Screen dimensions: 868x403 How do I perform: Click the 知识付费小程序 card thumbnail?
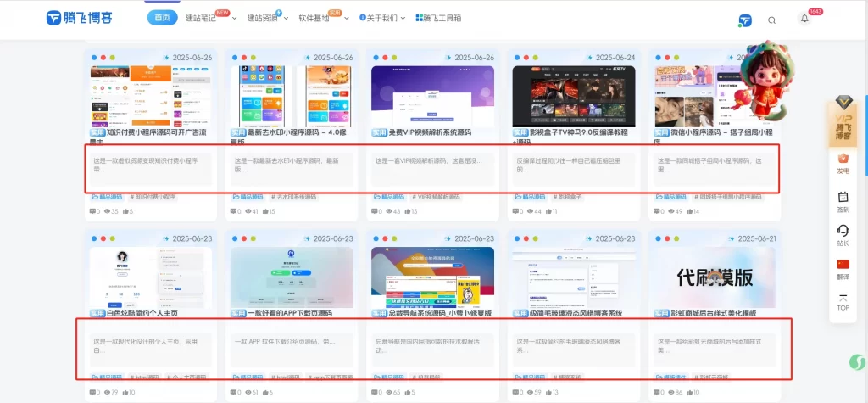pos(151,97)
